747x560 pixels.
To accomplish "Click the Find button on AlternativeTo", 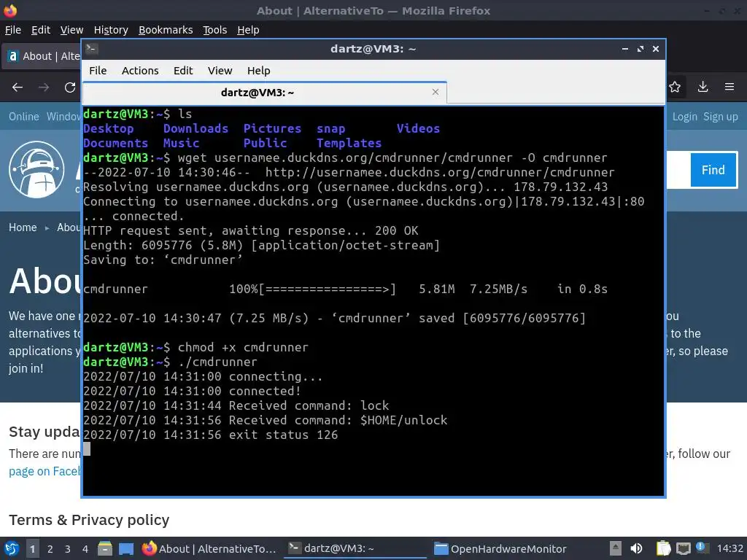I will tap(713, 170).
